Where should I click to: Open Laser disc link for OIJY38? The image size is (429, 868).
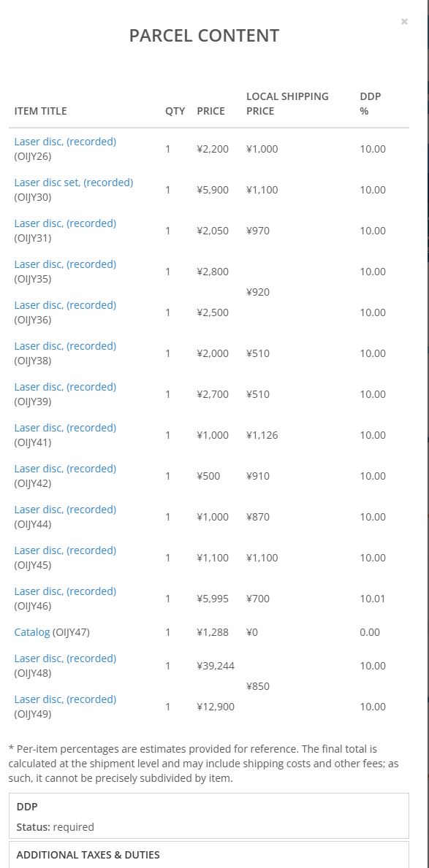tap(65, 347)
